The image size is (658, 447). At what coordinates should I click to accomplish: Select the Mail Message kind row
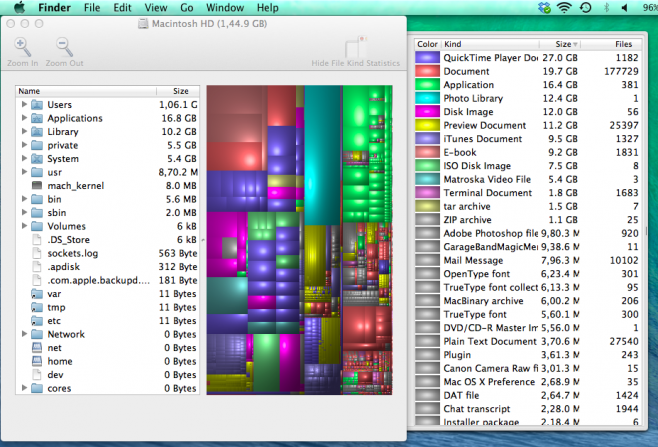point(528,260)
